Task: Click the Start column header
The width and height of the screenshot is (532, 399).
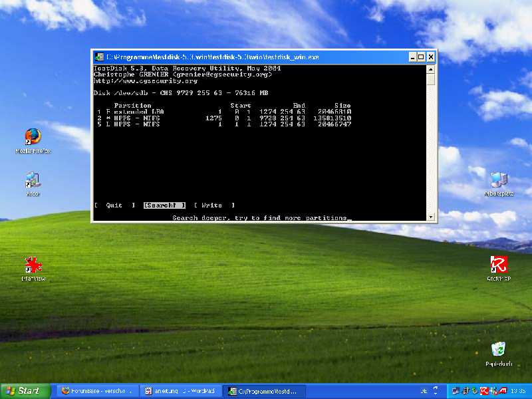Action: (x=241, y=105)
